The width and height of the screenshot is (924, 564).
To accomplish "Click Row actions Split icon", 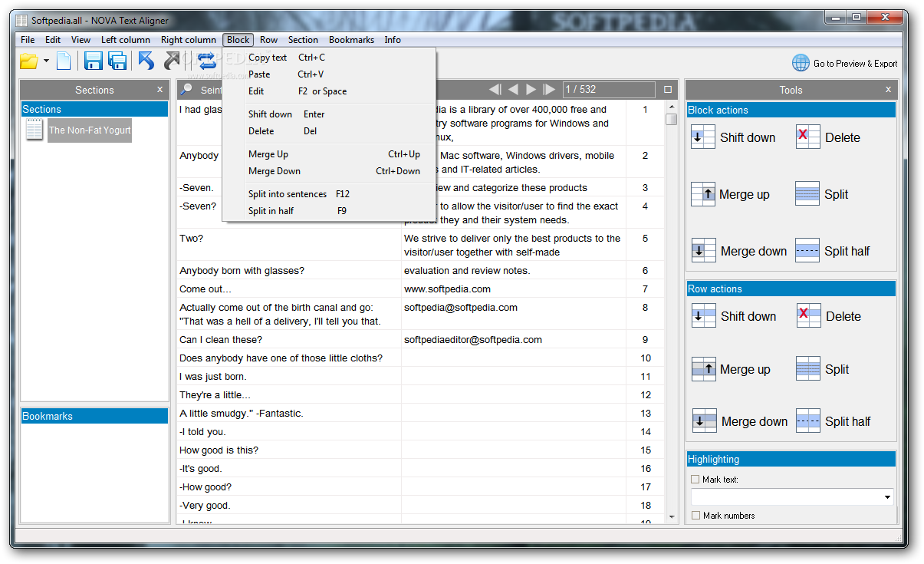I will 808,369.
